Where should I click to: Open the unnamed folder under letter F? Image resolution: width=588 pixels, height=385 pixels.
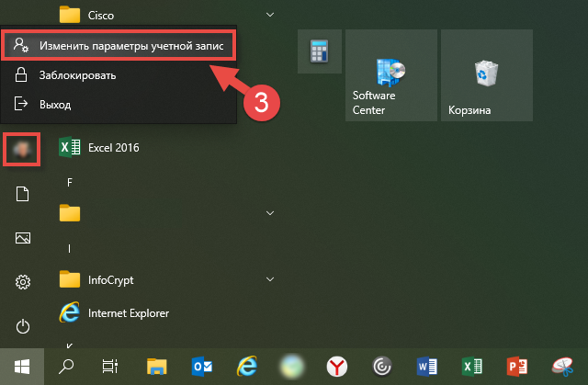point(165,213)
